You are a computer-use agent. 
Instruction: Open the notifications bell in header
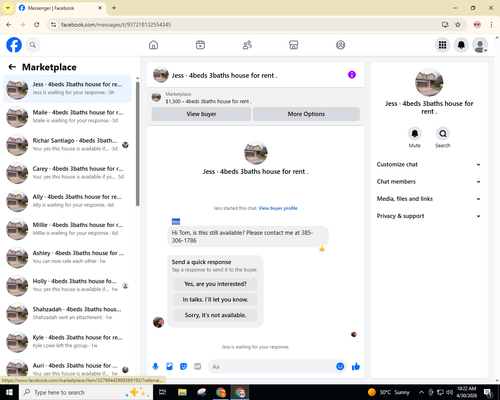pos(461,45)
